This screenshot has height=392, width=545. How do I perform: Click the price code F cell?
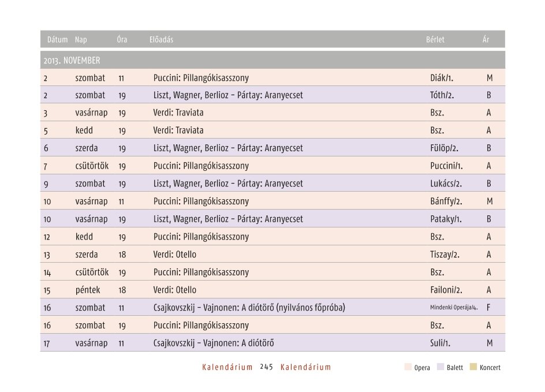(488, 308)
